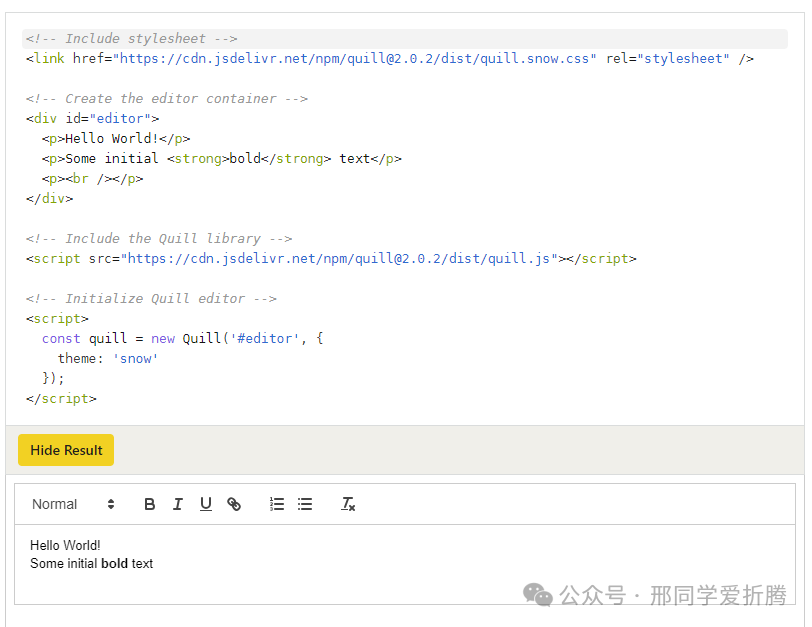Click the quill.snow.css stylesheet URL in code
The width and height of the screenshot is (812, 627).
(x=357, y=59)
